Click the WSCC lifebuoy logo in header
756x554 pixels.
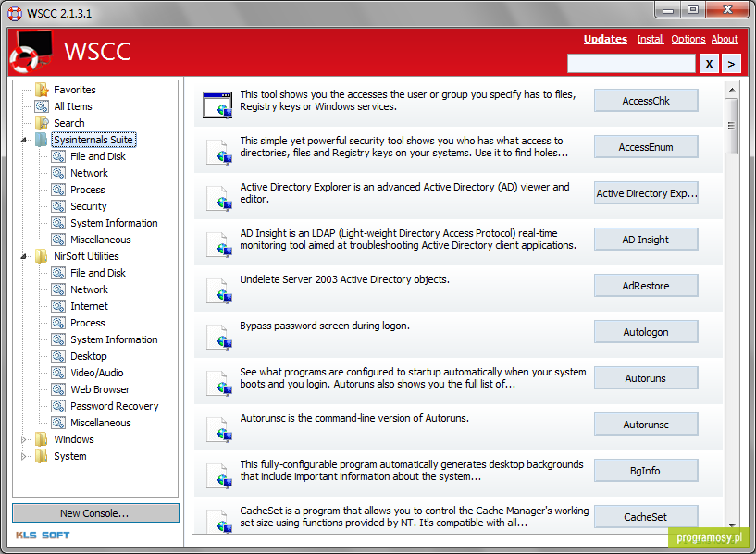31,52
